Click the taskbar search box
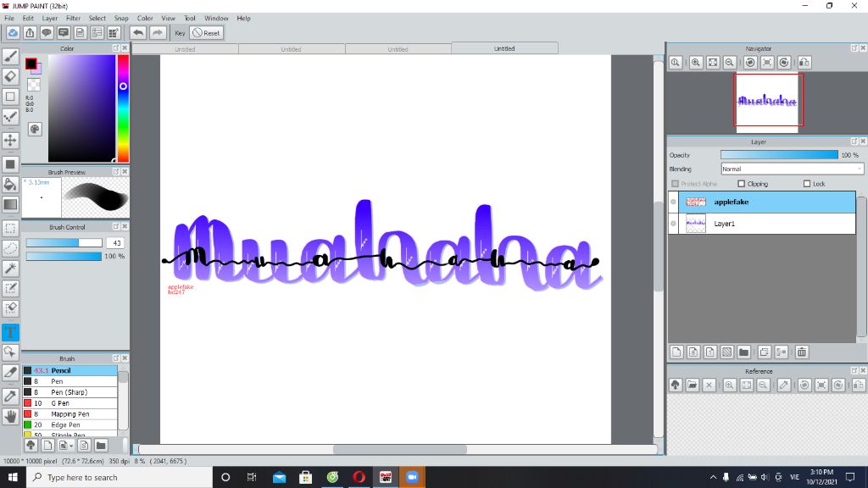The image size is (868, 488). pyautogui.click(x=119, y=477)
